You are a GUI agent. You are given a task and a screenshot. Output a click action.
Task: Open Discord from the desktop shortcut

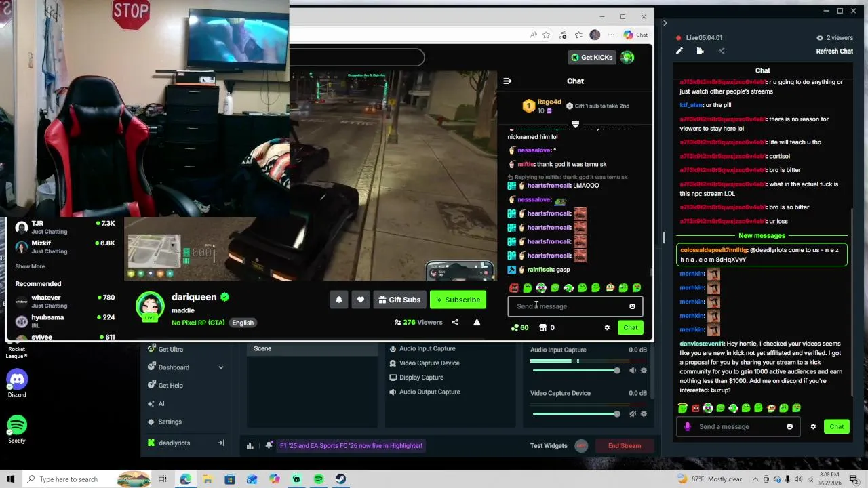coord(17,384)
